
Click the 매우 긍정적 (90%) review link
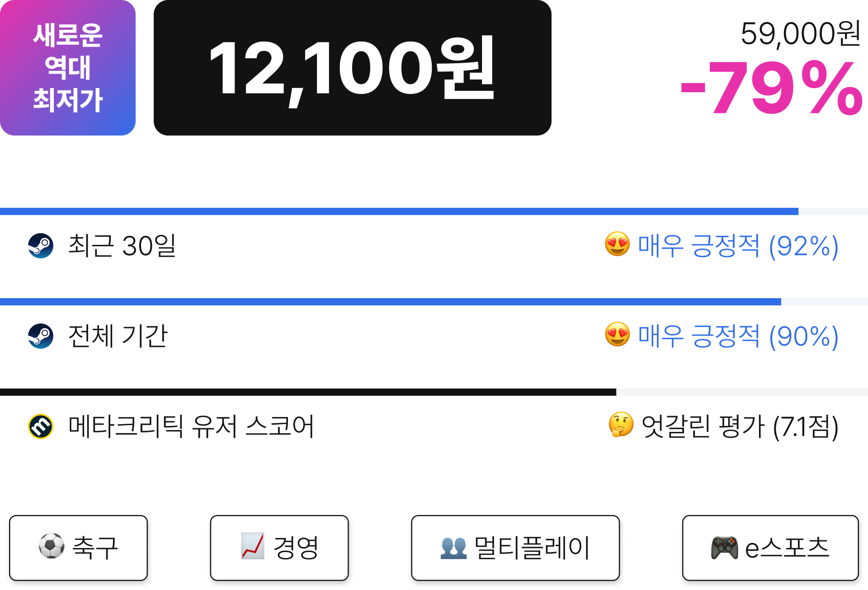click(x=738, y=336)
